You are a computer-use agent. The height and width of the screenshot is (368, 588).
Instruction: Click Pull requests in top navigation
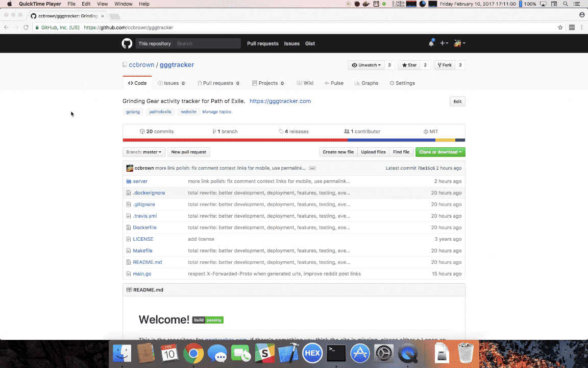[x=263, y=43]
